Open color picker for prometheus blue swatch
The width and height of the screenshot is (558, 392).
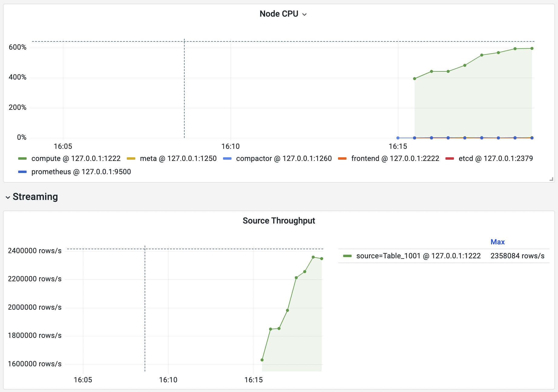click(22, 172)
